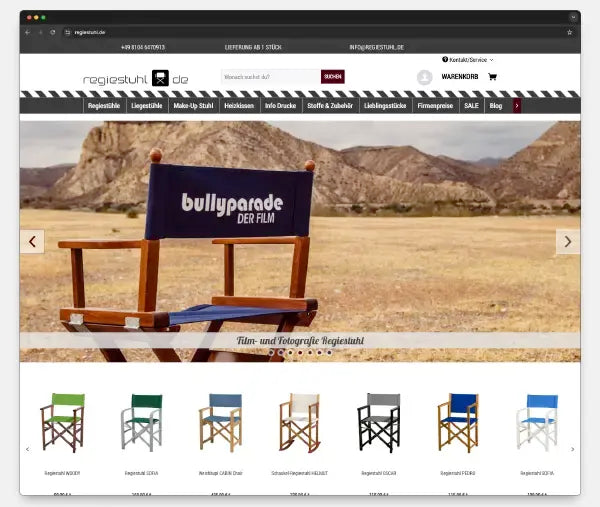Open the Heizkissen menu

(239, 106)
